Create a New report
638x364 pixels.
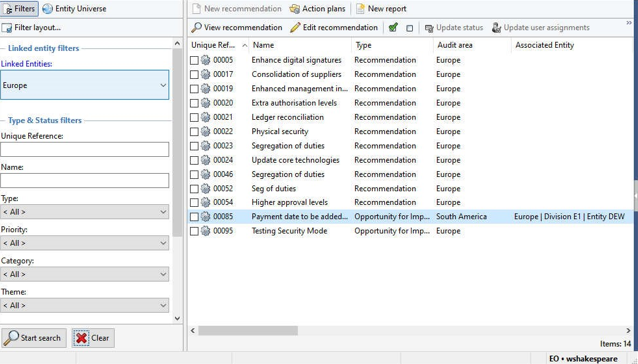tap(381, 9)
